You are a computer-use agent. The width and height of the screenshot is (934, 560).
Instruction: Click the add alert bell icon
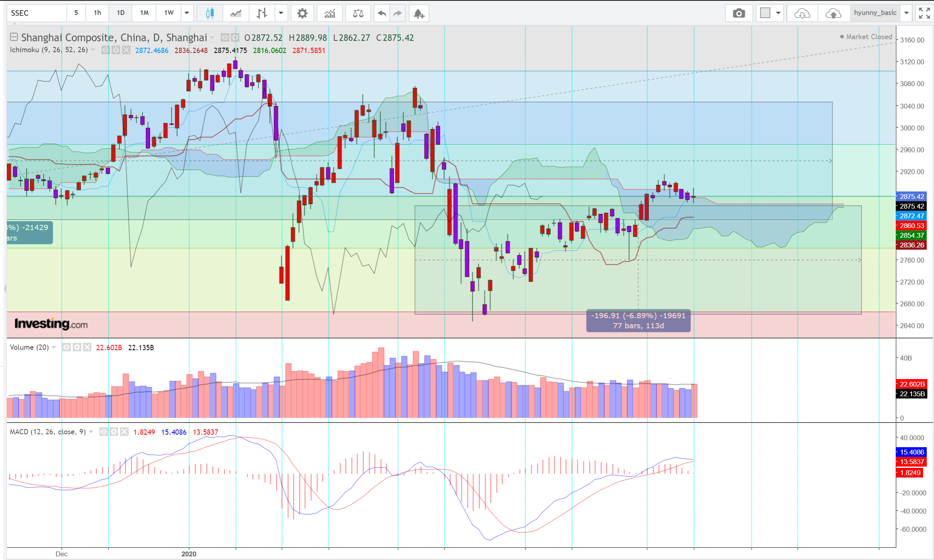(x=418, y=13)
